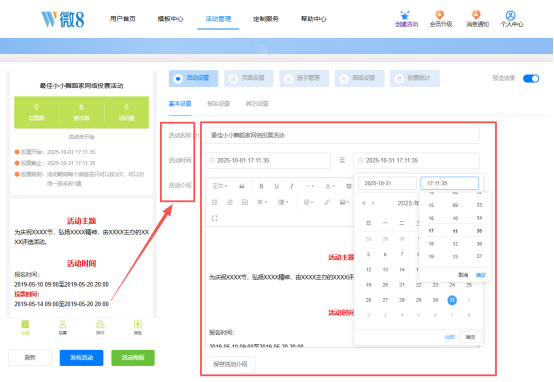Open 模板中心 in navigation
Image resolution: width=554 pixels, height=382 pixels.
coord(170,19)
